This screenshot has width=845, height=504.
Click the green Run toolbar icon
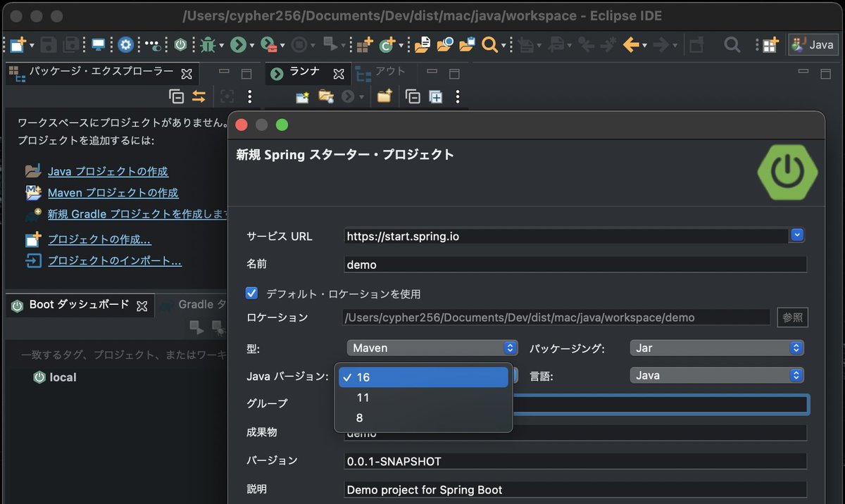pyautogui.click(x=238, y=45)
